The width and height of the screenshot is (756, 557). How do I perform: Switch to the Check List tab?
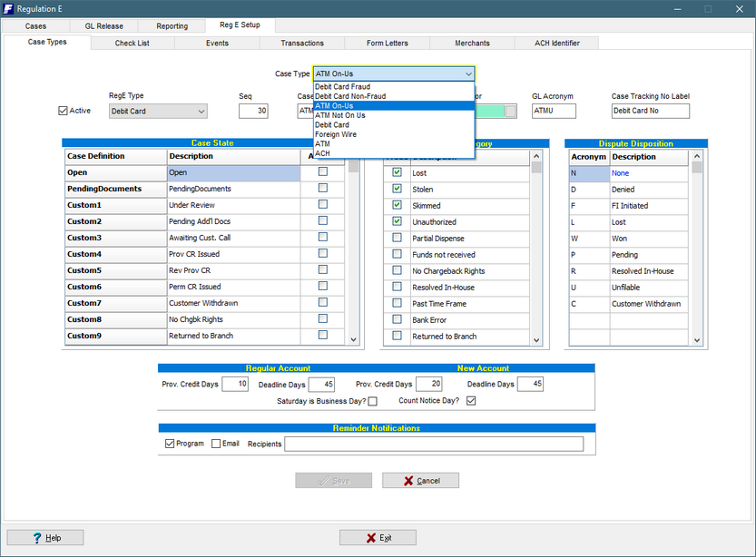pyautogui.click(x=133, y=43)
